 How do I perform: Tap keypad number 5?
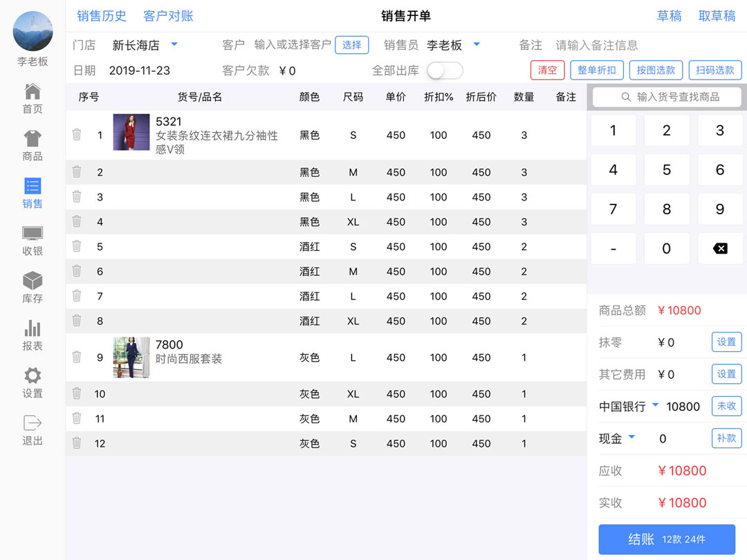[667, 169]
